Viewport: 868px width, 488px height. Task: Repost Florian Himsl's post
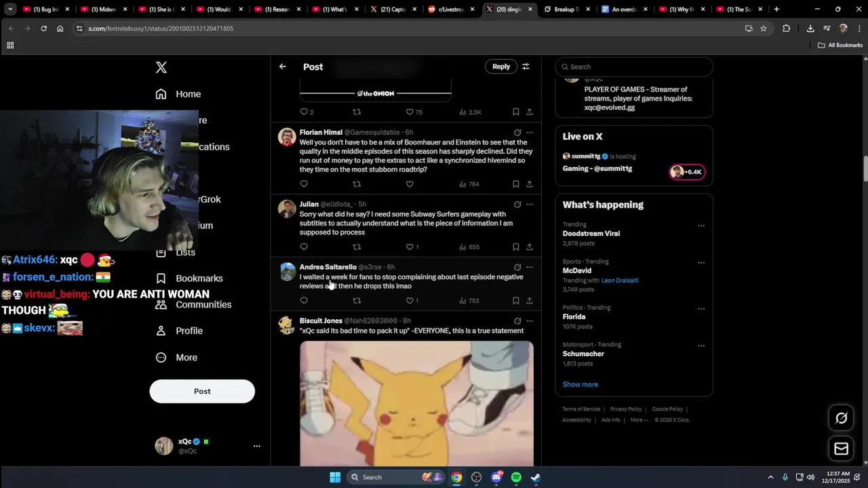pyautogui.click(x=357, y=184)
